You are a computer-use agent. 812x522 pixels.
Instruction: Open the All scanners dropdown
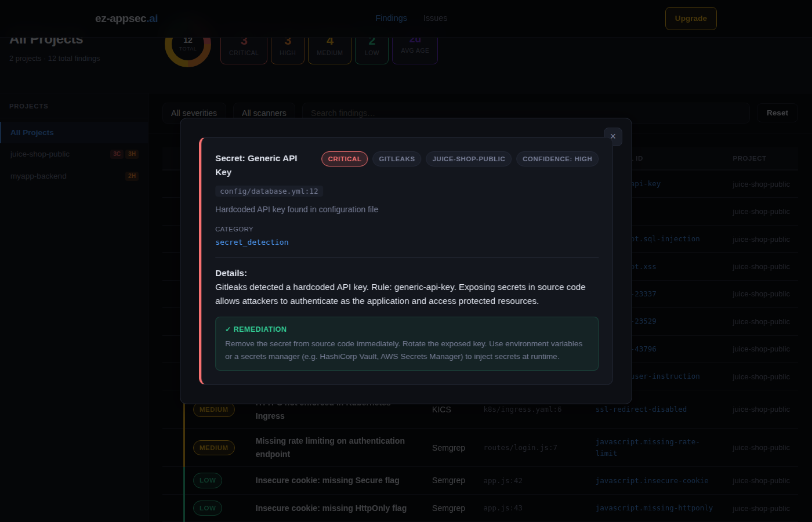(x=264, y=113)
